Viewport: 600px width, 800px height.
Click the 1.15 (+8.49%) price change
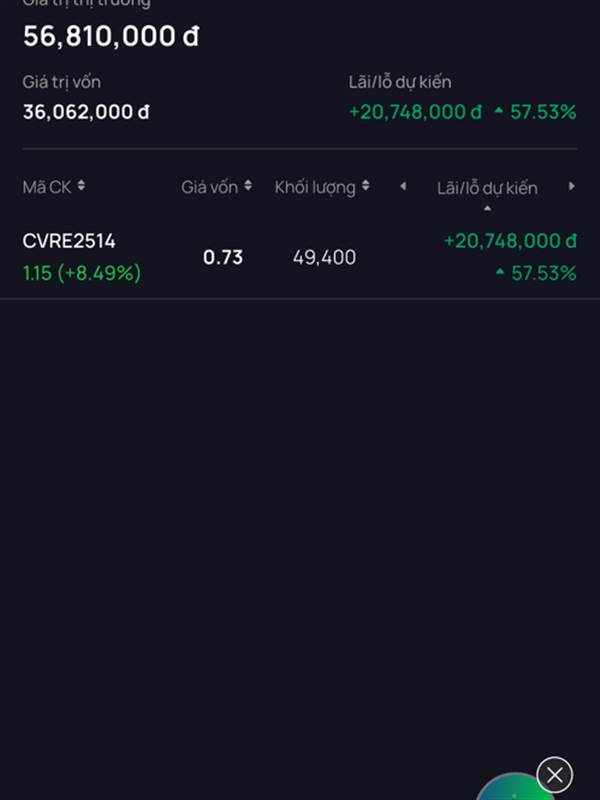point(82,273)
